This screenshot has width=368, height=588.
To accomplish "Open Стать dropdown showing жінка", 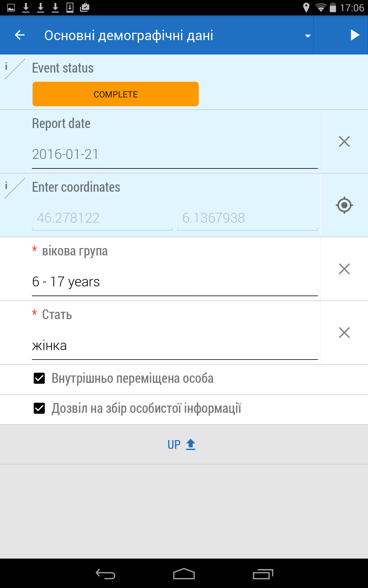I will coord(175,345).
